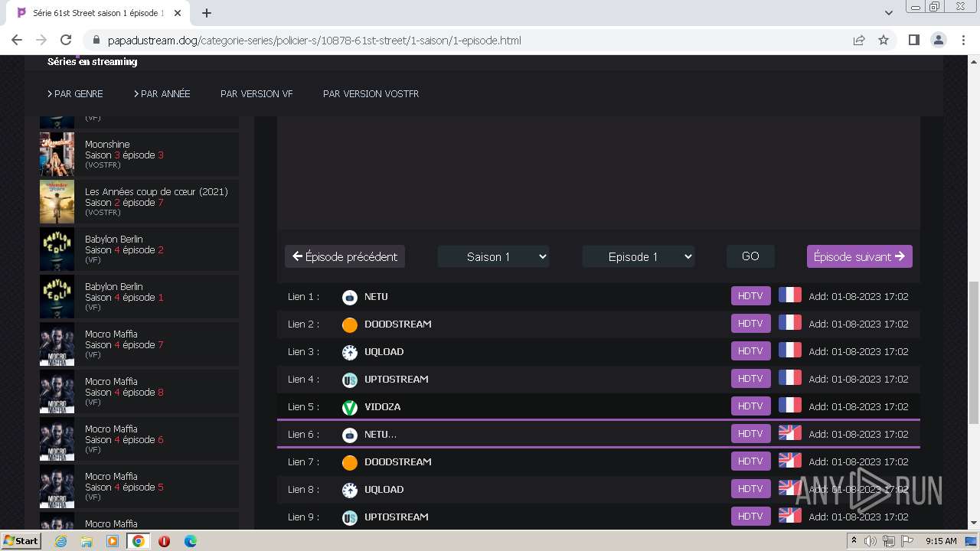
Task: Click the UK flag in Lien 6 row
Action: coord(789,433)
